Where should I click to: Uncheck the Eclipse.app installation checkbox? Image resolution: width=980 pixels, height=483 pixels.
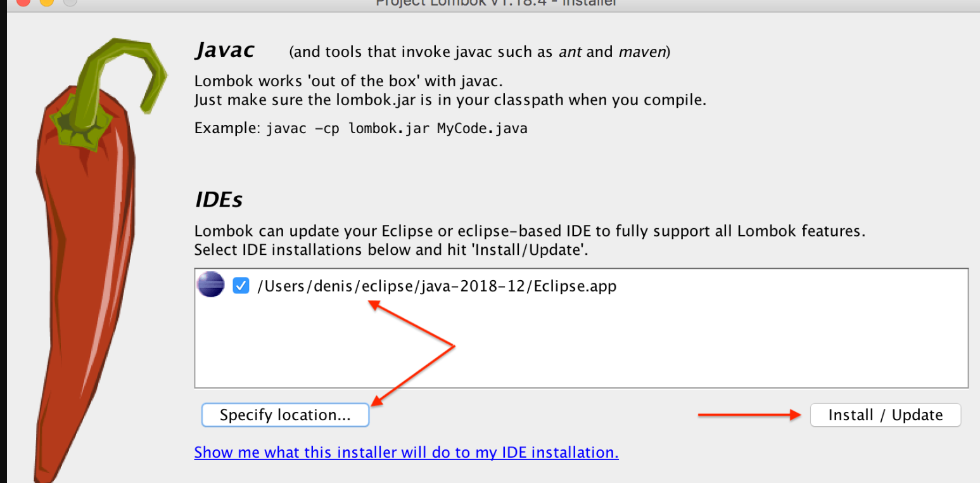click(241, 286)
